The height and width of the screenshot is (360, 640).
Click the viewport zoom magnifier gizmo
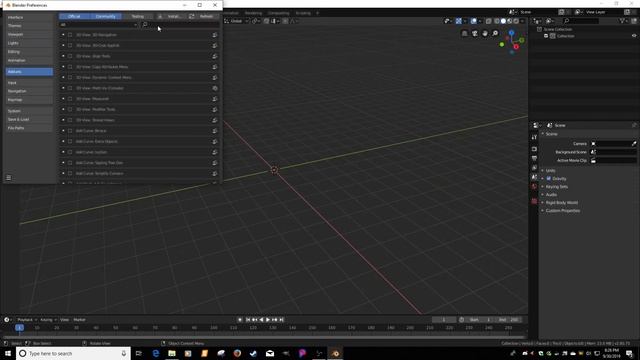[x=495, y=33]
